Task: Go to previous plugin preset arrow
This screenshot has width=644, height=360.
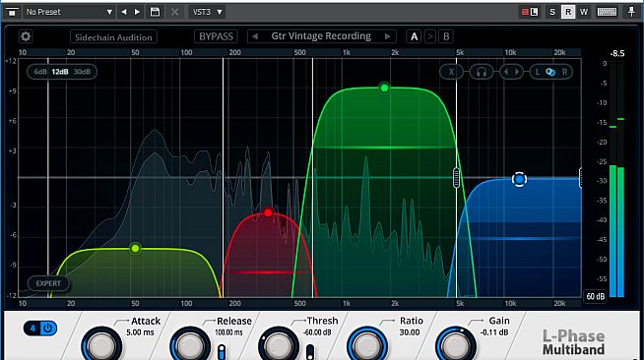Action: [x=255, y=36]
